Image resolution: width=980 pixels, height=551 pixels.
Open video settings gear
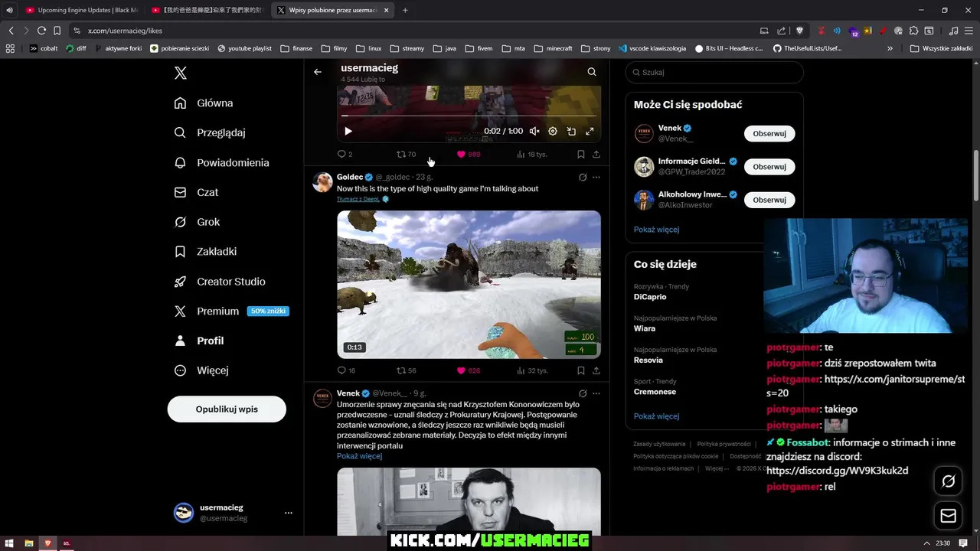553,131
